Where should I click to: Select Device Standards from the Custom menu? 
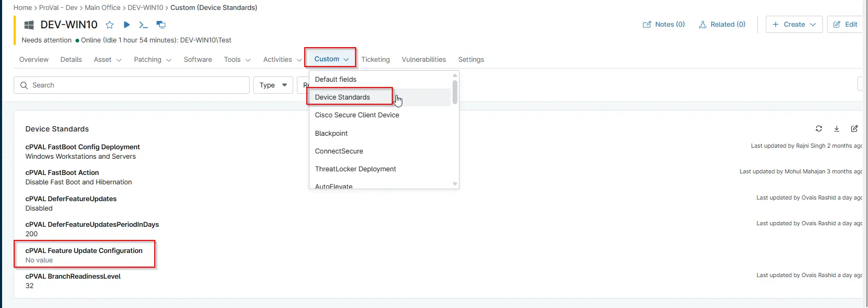click(342, 97)
